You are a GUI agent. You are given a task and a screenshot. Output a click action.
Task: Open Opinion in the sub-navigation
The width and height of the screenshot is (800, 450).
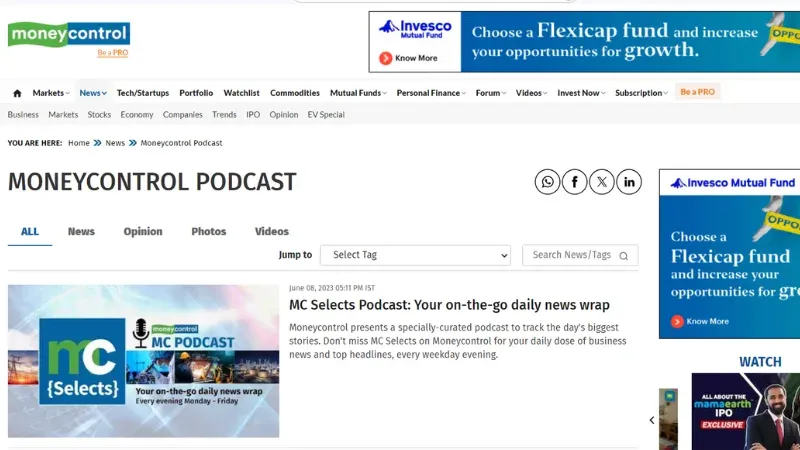click(284, 115)
